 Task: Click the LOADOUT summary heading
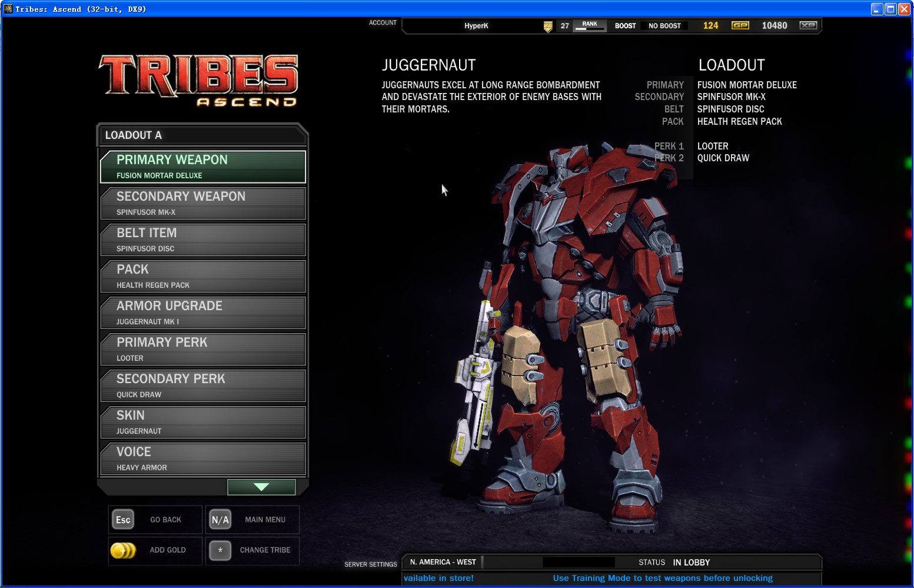[x=732, y=65]
